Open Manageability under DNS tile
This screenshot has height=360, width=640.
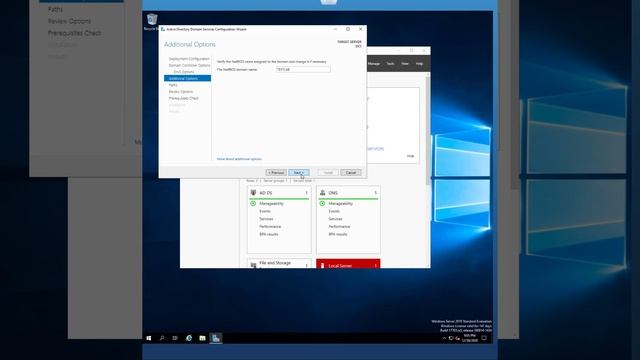(341, 203)
